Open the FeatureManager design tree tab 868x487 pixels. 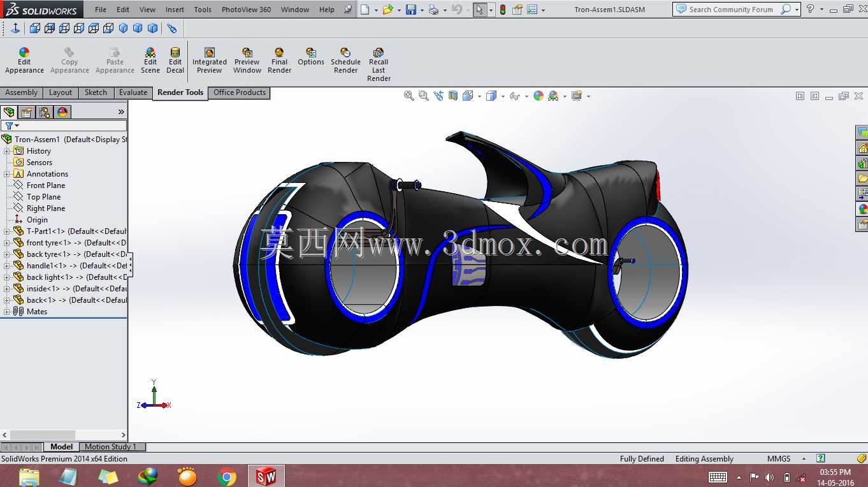(x=9, y=112)
